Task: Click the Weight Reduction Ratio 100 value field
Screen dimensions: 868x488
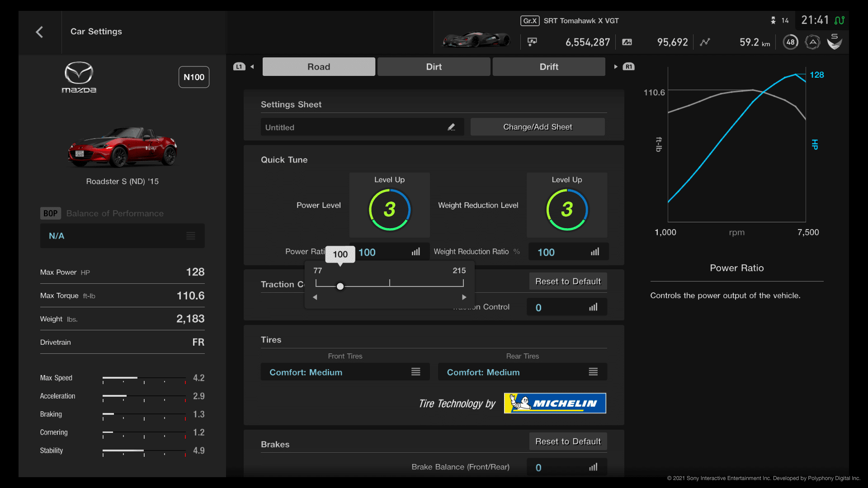Action: [568, 252]
